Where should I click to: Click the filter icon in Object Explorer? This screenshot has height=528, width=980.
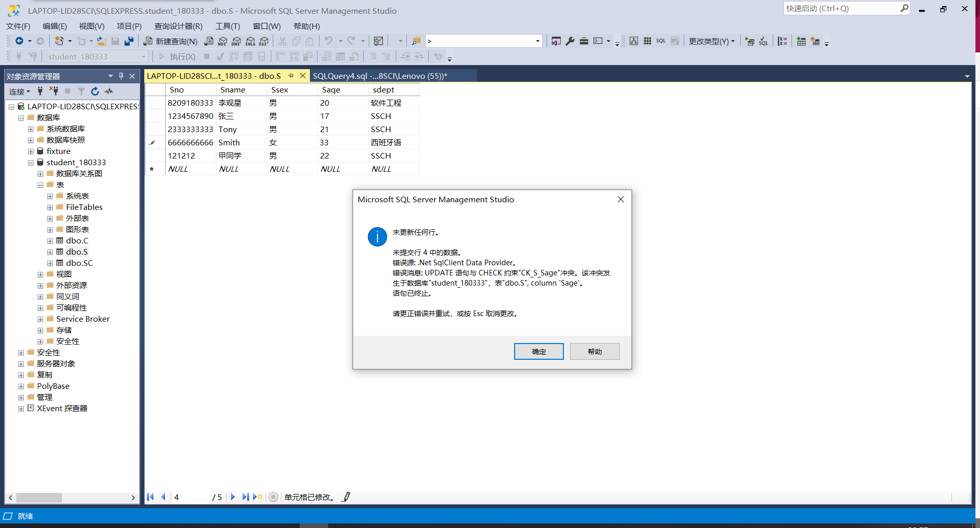click(81, 91)
